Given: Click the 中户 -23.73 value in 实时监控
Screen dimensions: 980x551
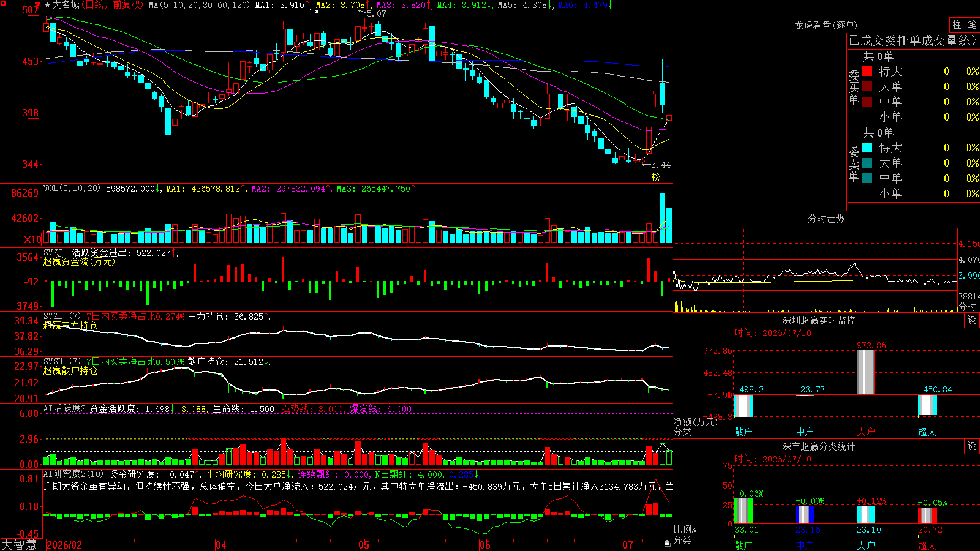Looking at the screenshot, I should (810, 389).
